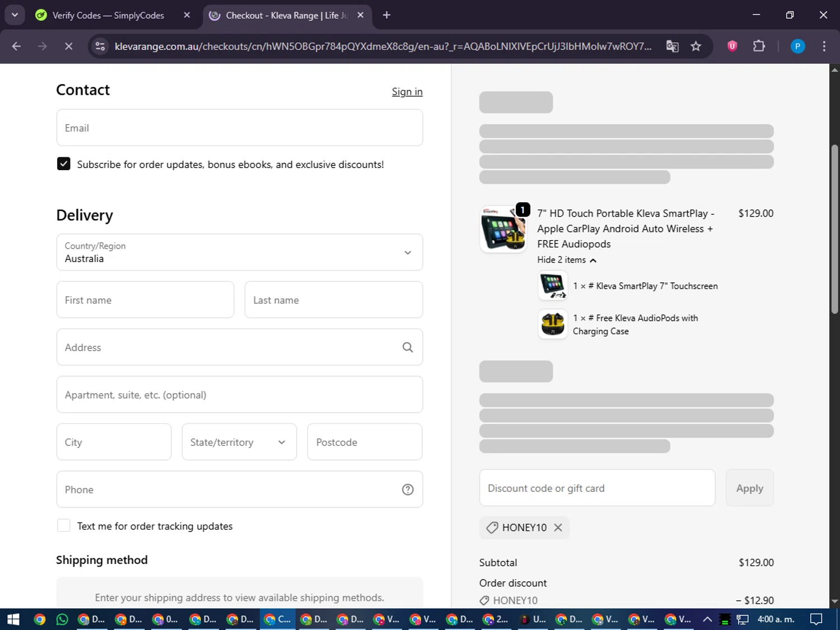The width and height of the screenshot is (840, 630).
Task: Click the translate page icon in address bar
Action: pos(672,46)
